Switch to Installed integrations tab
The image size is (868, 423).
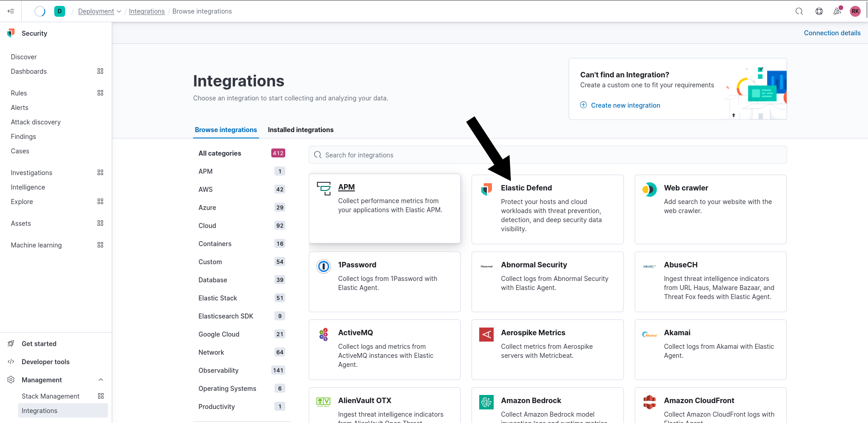pos(301,130)
